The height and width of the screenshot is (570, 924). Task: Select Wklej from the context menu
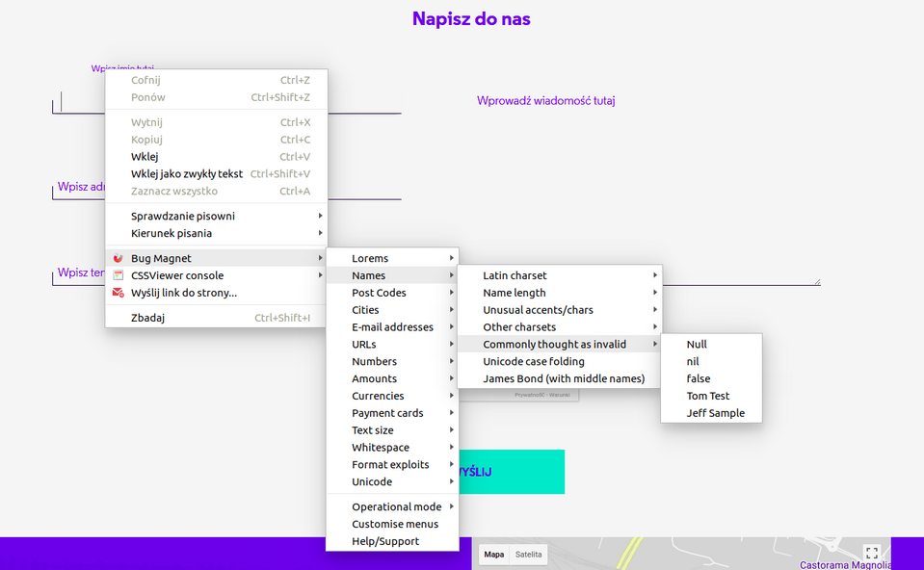point(216,157)
